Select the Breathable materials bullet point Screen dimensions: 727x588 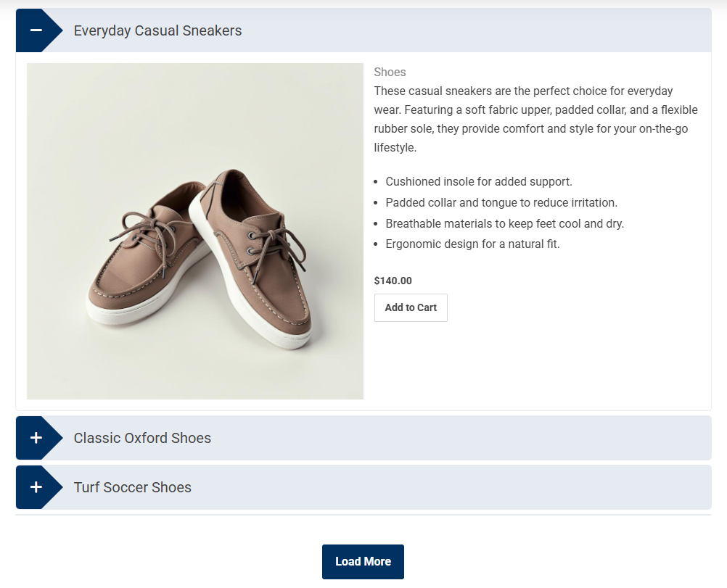[504, 223]
